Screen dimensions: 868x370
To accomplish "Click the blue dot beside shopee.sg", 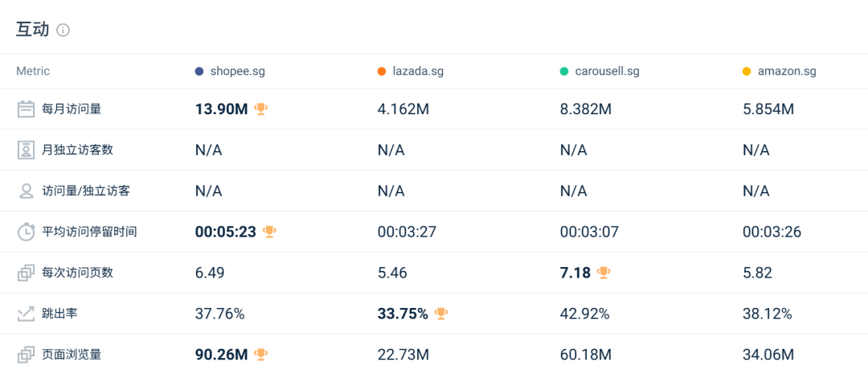I will tap(199, 72).
